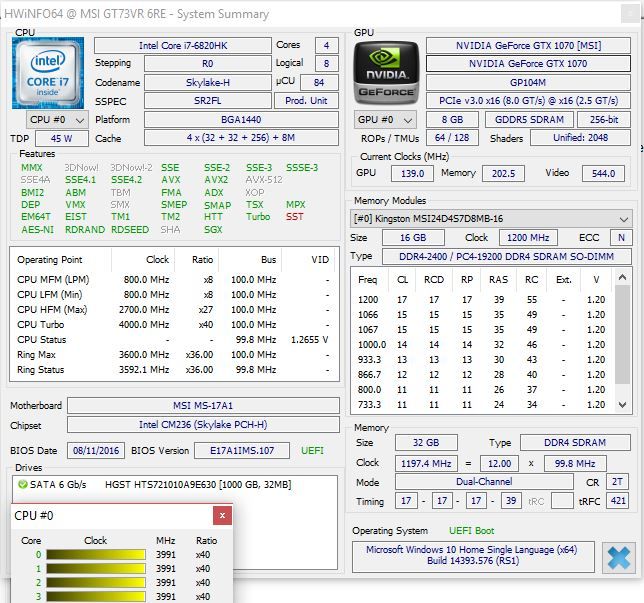644x603 pixels.
Task: Click the 933.3 frequency timing row
Action: coord(482,360)
